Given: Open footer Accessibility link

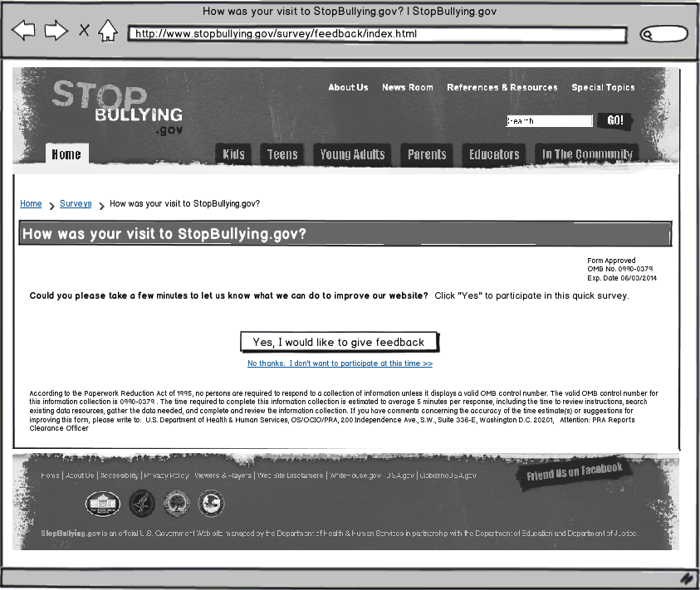Looking at the screenshot, I should [120, 475].
